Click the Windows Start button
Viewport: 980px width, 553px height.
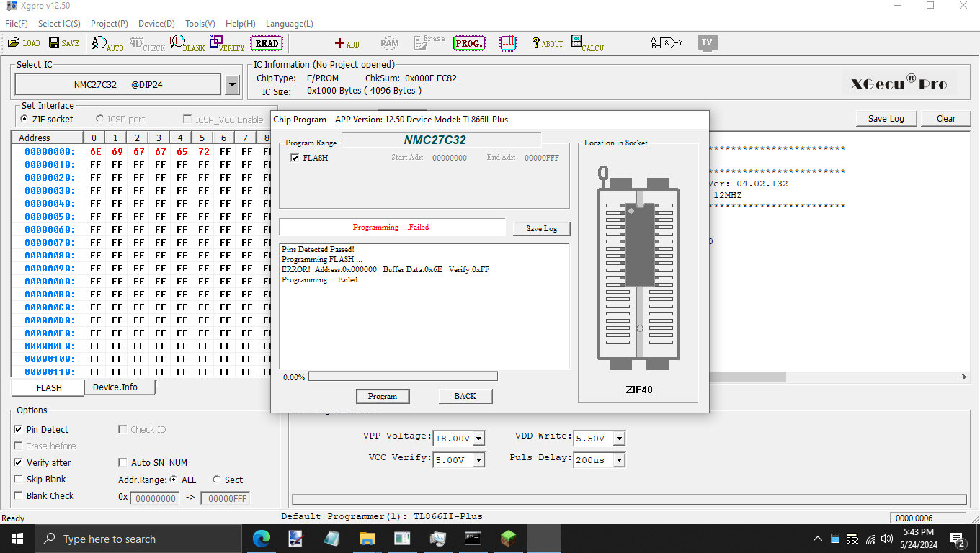(x=17, y=539)
